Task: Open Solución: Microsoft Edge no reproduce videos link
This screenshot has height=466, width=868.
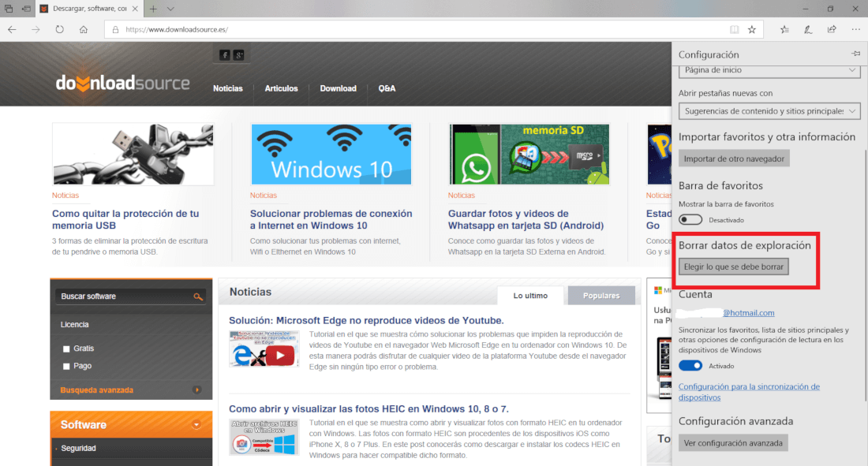Action: tap(366, 320)
